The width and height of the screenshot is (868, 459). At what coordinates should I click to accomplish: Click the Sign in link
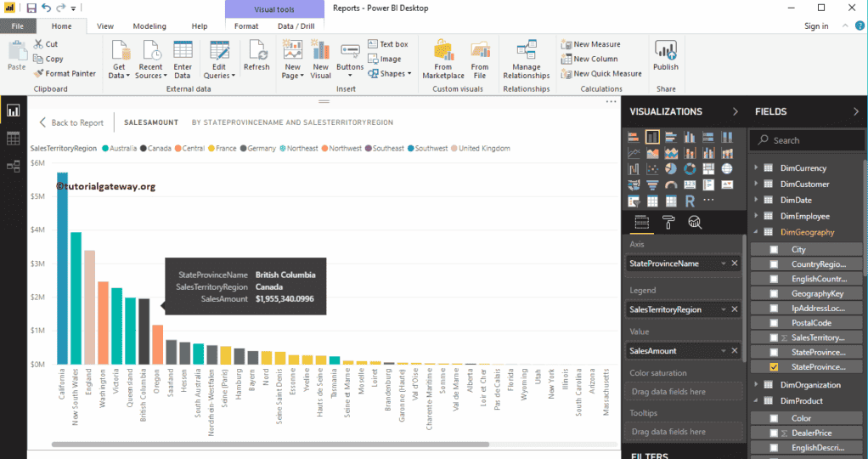point(816,26)
